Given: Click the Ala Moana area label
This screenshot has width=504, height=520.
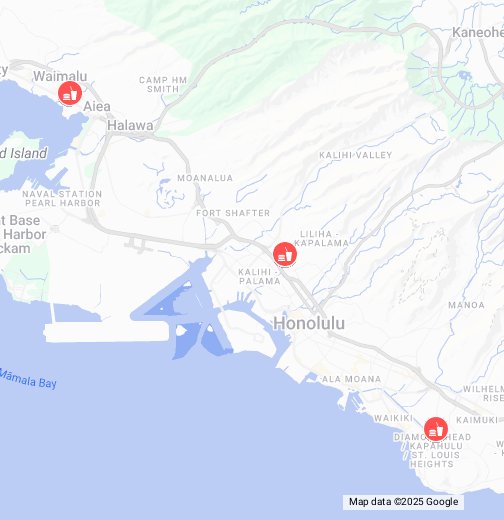Looking at the screenshot, I should 351,379.
